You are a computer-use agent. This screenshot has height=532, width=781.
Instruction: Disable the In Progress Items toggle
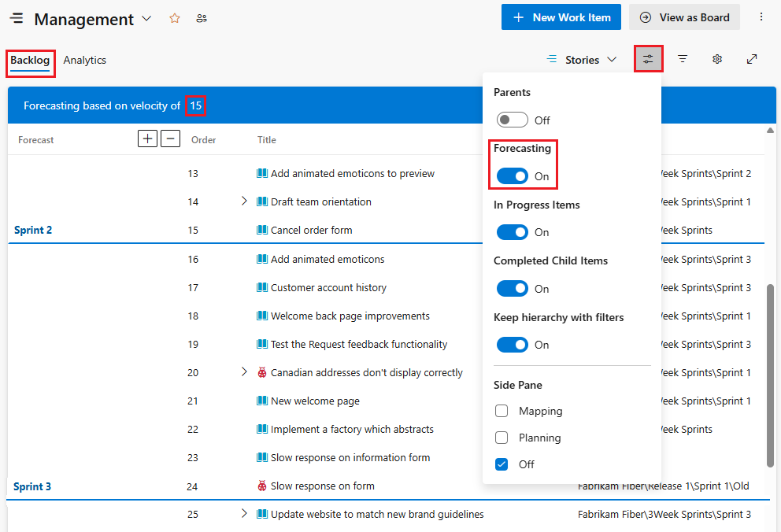click(x=513, y=232)
